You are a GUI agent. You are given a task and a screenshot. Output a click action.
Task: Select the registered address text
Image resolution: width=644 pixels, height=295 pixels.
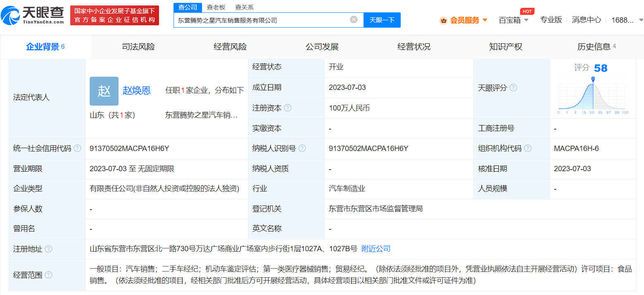pyautogui.click(x=223, y=249)
